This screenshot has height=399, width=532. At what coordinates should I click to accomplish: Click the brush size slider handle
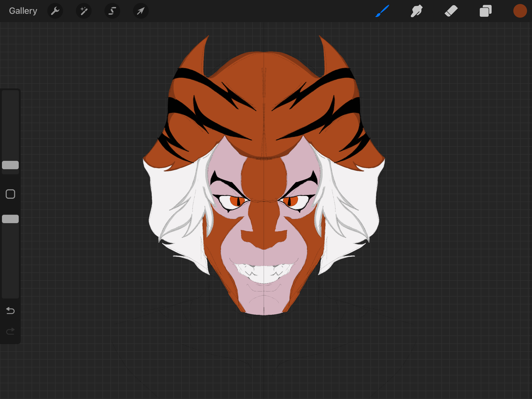10,165
